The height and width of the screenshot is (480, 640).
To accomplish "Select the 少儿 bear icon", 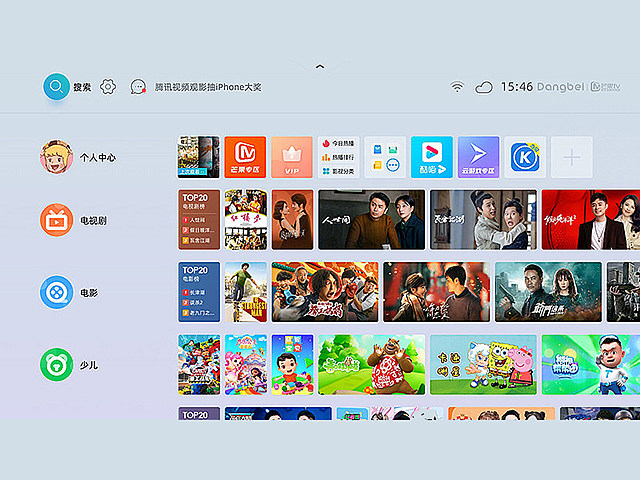I will tap(56, 364).
